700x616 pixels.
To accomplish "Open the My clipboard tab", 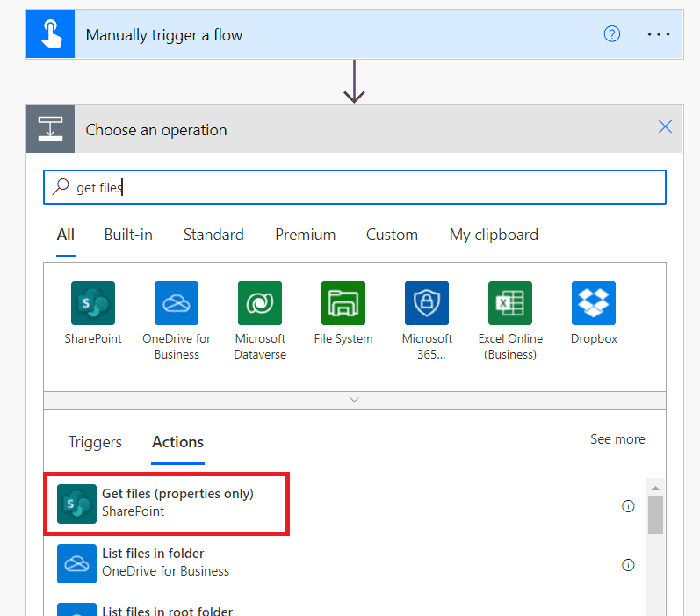I will (x=494, y=235).
